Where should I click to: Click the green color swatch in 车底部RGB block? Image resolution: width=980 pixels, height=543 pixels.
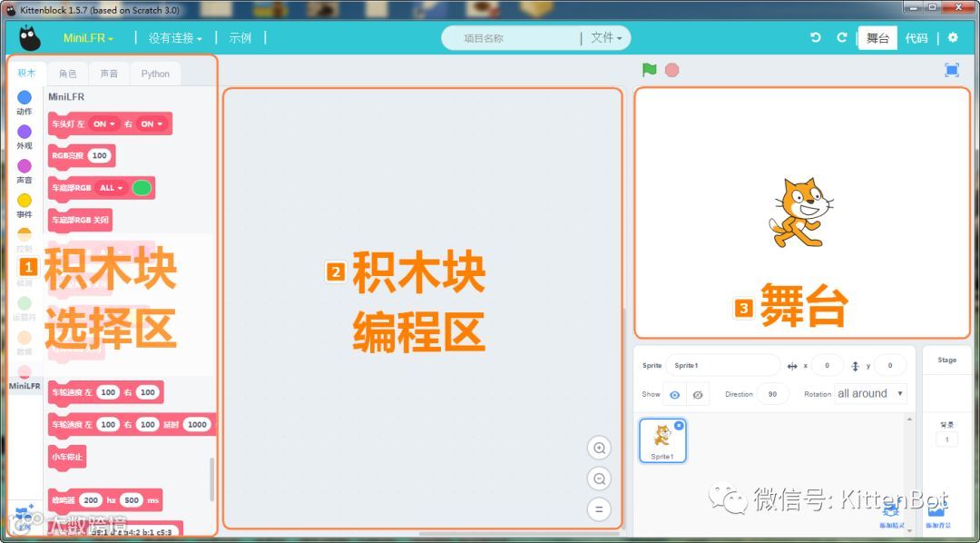coord(142,188)
